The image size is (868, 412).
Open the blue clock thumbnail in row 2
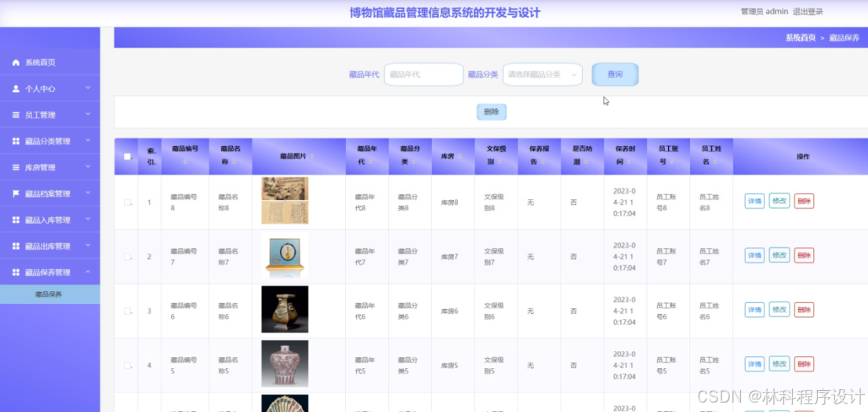285,255
